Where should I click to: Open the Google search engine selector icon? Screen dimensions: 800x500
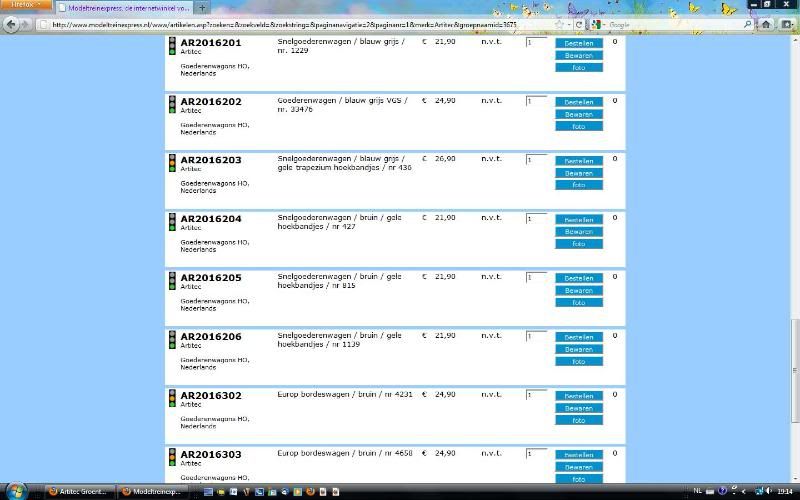595,24
